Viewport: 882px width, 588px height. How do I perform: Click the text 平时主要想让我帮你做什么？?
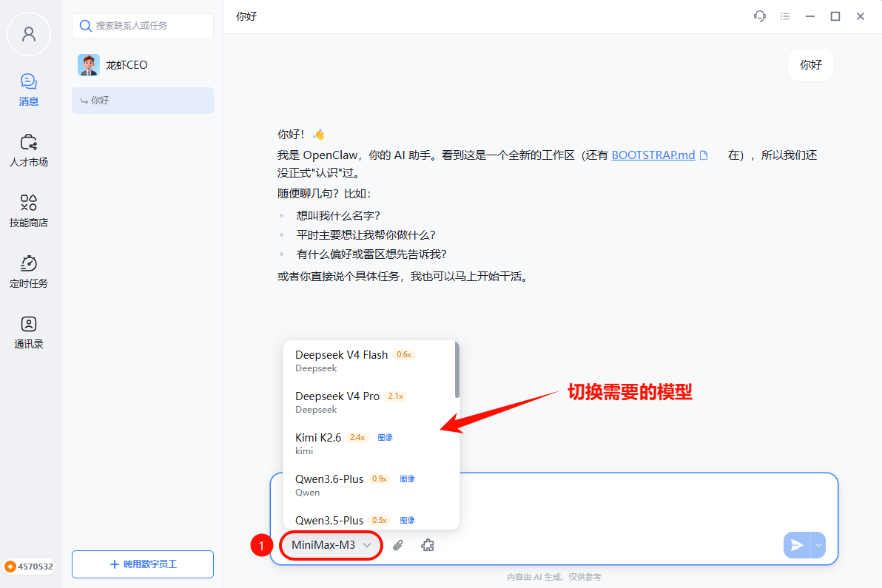point(366,235)
